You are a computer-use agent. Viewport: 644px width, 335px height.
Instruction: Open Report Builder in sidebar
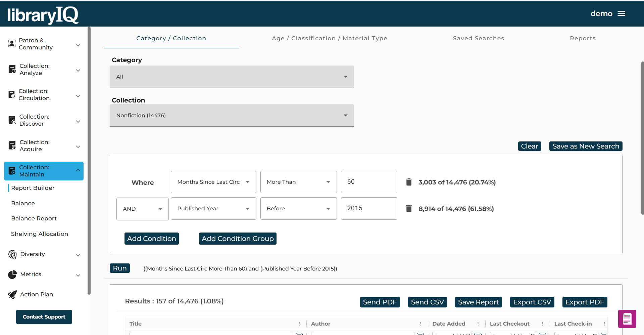tap(33, 188)
